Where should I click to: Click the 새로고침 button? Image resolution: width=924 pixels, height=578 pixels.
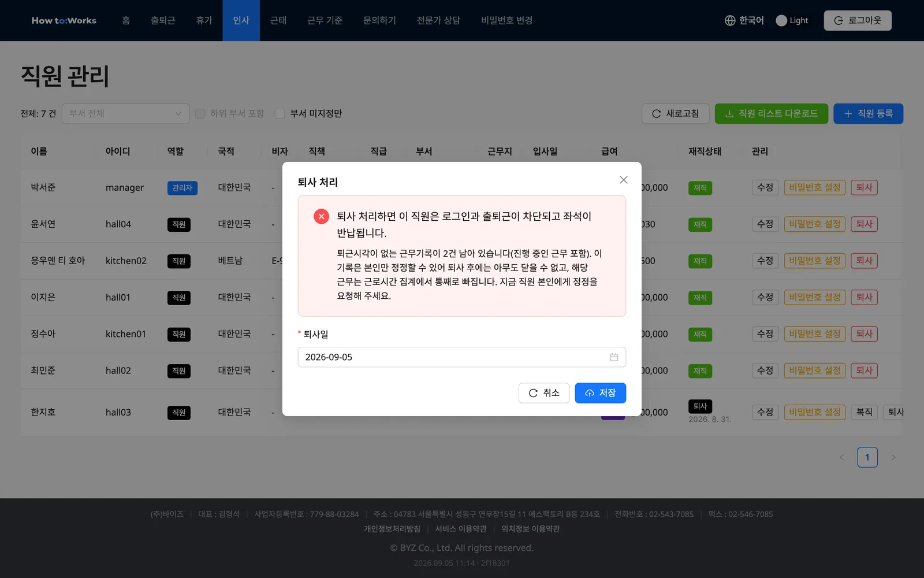point(676,113)
